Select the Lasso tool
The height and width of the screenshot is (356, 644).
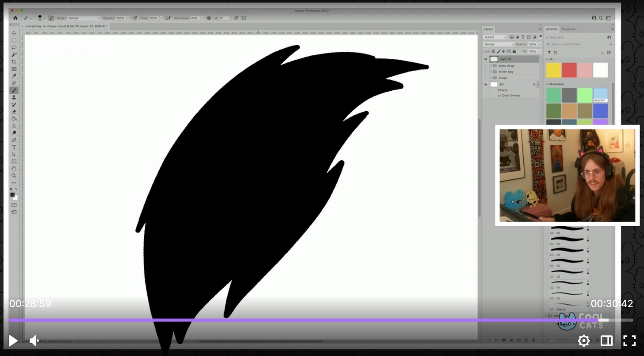14,47
